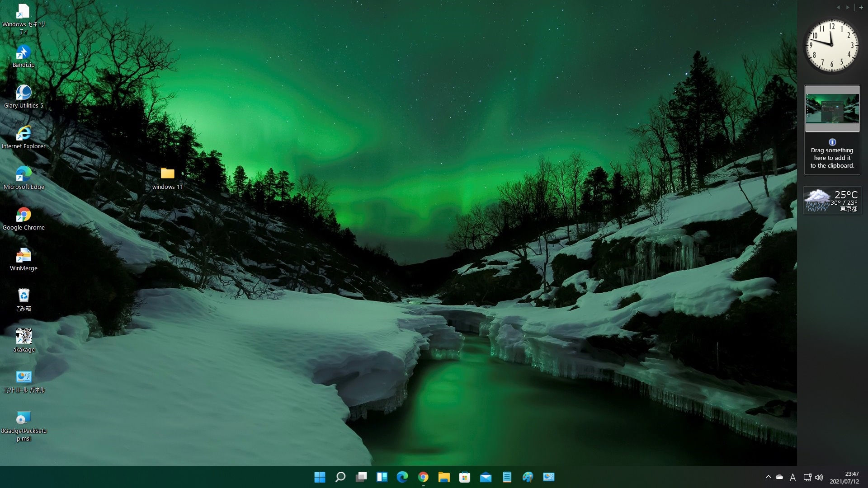Click the 'Drag something here' clipboard text
This screenshot has height=488, width=868.
pyautogui.click(x=832, y=158)
